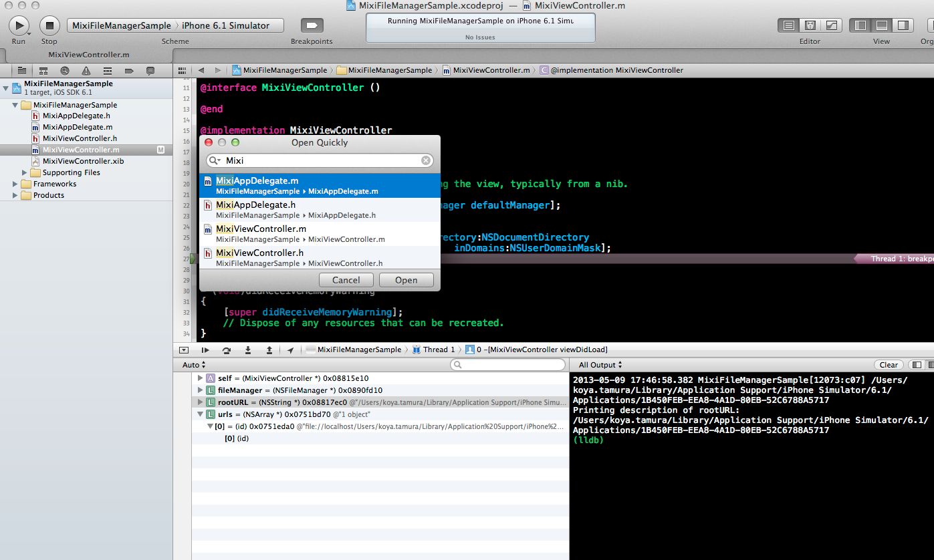The height and width of the screenshot is (560, 934).
Task: Open the Debug navigator
Action: [x=108, y=70]
